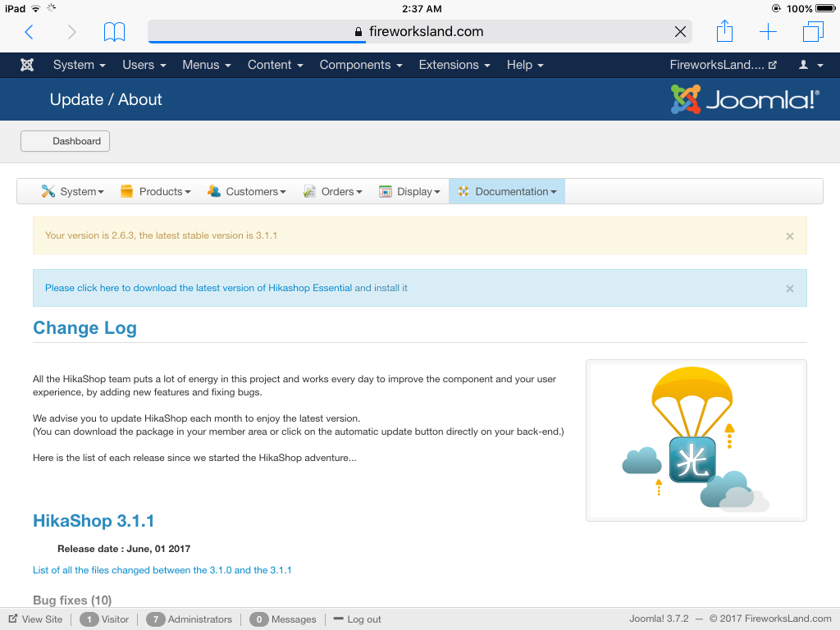The image size is (840, 630).
Task: Open the user account dropdown icon
Action: (x=810, y=65)
